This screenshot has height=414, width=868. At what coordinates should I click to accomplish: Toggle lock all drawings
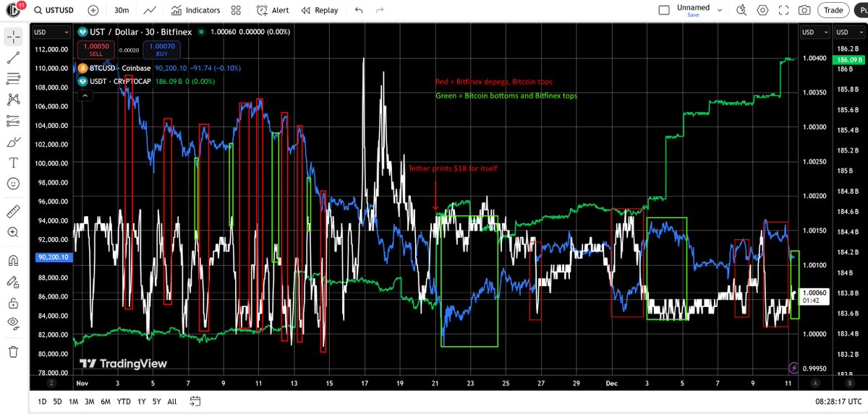(13, 303)
